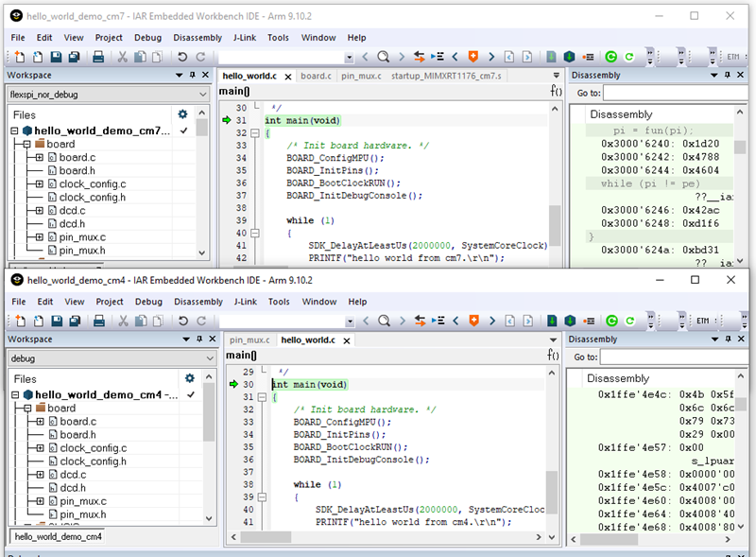Click cm7 editor vertical scrollbar thumb
This screenshot has height=557, width=756.
point(555,226)
